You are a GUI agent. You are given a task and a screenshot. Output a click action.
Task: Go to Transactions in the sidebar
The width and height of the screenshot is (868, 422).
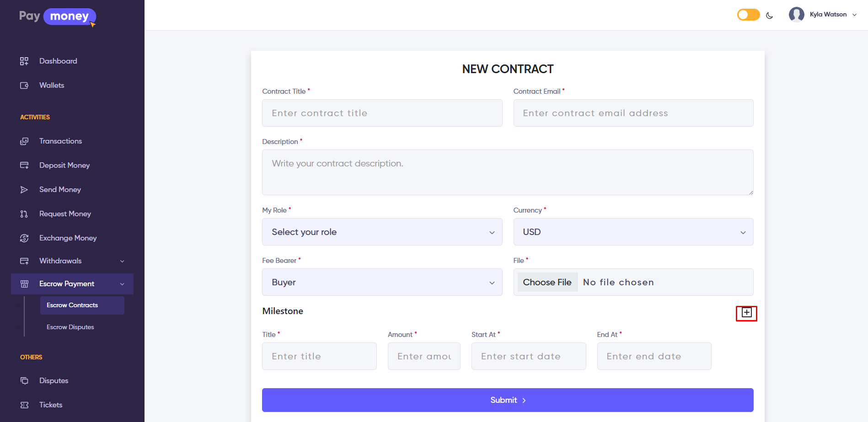60,141
